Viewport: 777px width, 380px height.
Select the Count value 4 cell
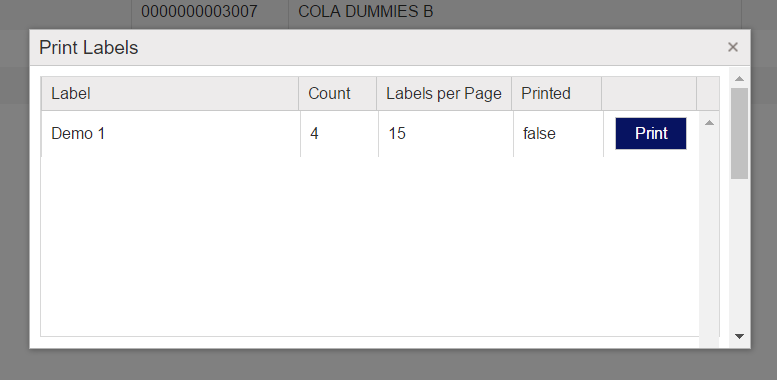tap(339, 134)
